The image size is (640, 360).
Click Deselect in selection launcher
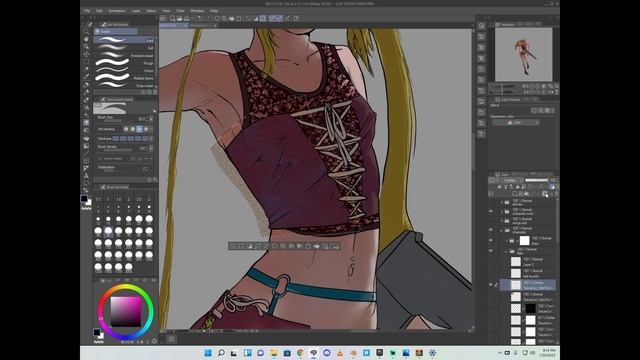tap(233, 246)
